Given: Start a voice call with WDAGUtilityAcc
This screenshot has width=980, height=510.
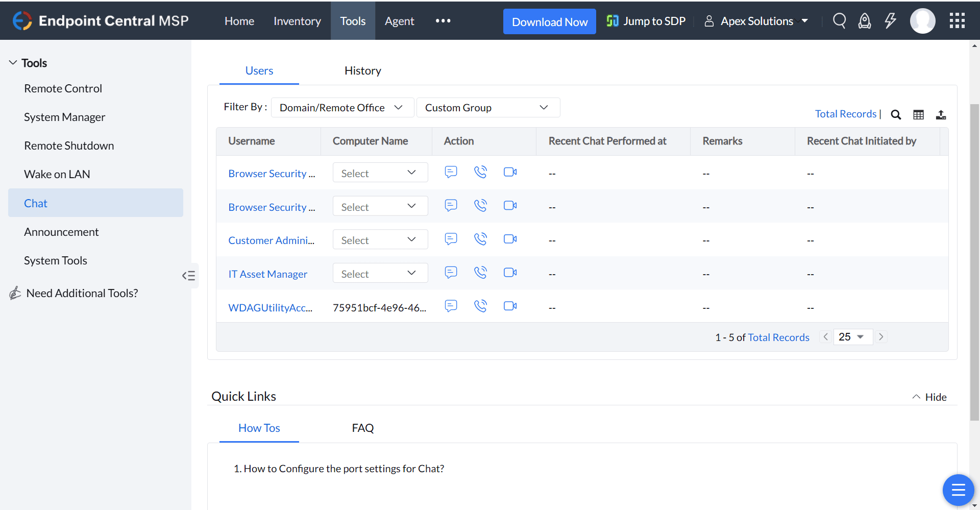Looking at the screenshot, I should pos(480,306).
